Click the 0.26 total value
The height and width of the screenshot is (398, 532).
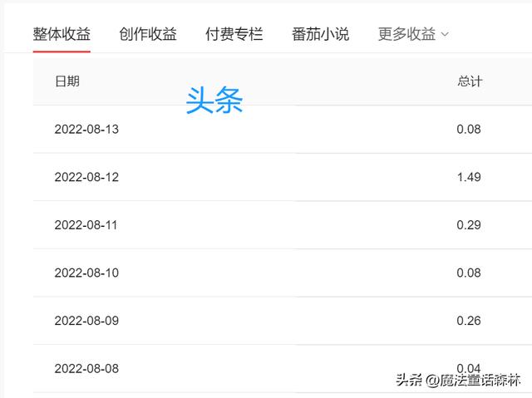(469, 321)
